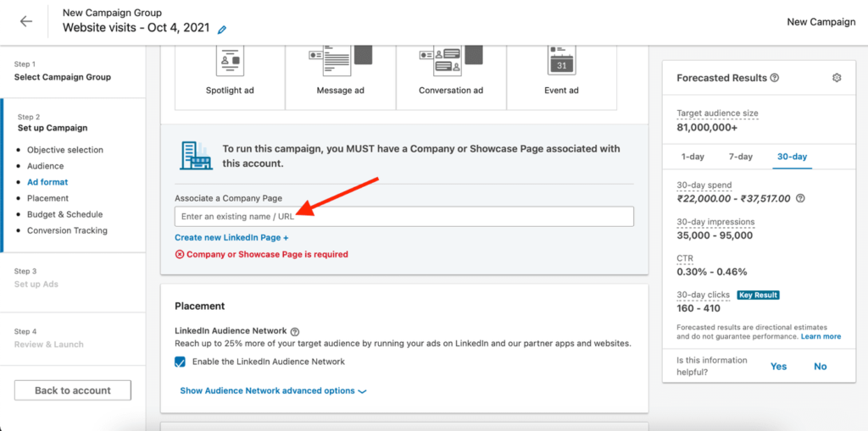The width and height of the screenshot is (868, 431).
Task: Click the 81,000,000+ audience value
Action: tap(705, 127)
